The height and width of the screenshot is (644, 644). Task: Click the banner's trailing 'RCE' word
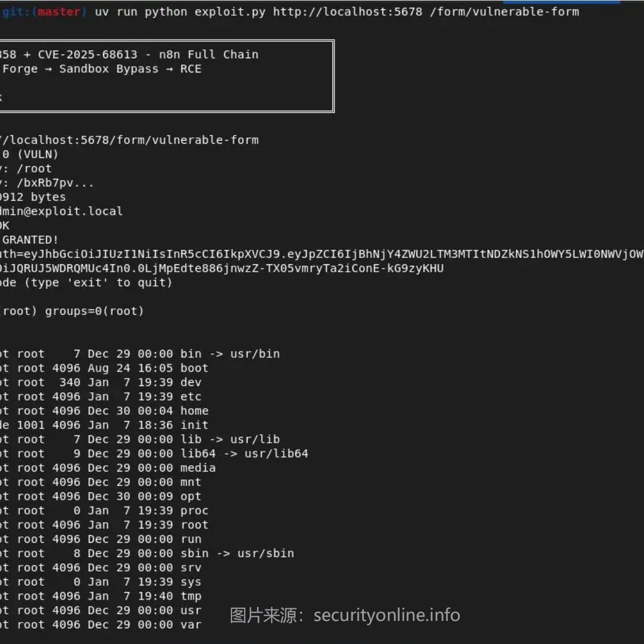click(191, 69)
